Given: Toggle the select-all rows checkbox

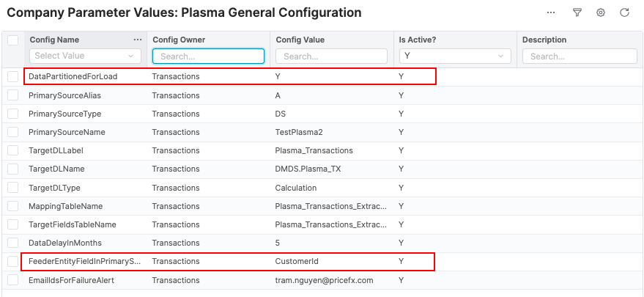Looking at the screenshot, I should point(13,40).
